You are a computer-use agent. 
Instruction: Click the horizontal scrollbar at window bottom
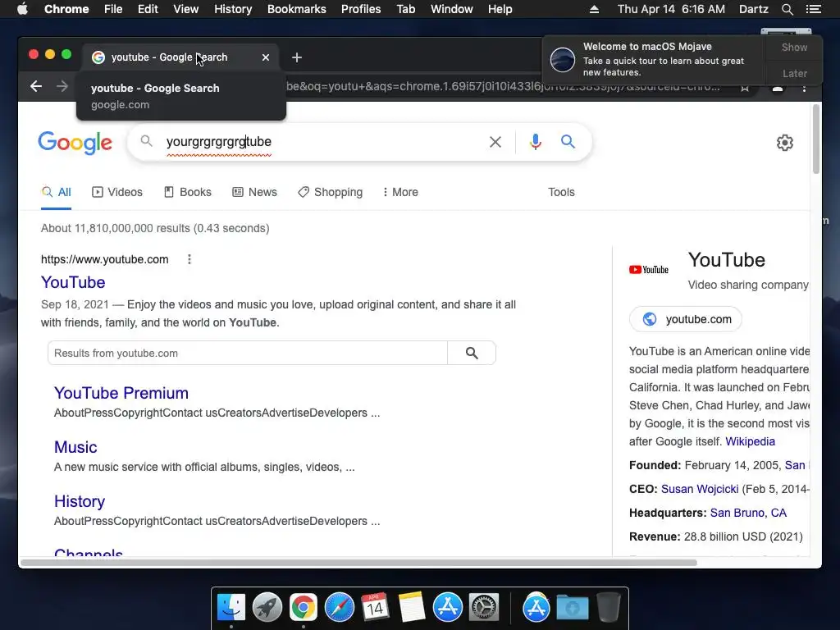tap(358, 563)
